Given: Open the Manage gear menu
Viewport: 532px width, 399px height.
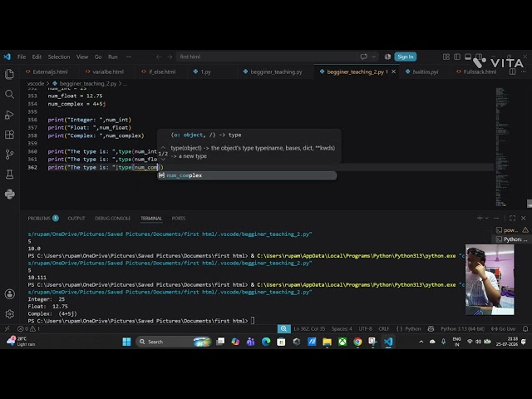Looking at the screenshot, I should tap(9, 314).
